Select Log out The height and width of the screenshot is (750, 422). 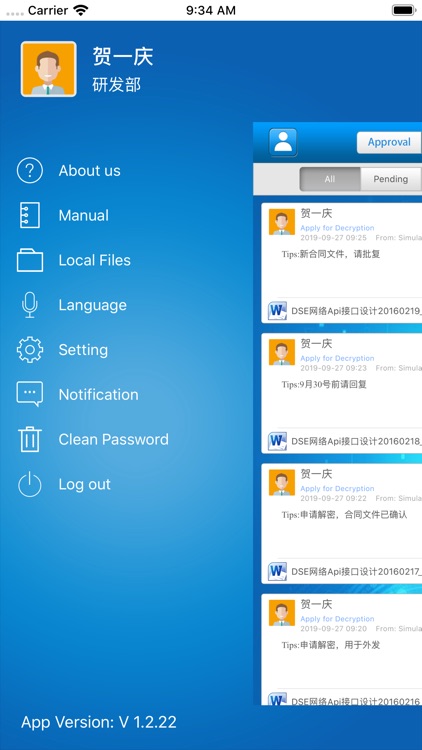[x=85, y=484]
